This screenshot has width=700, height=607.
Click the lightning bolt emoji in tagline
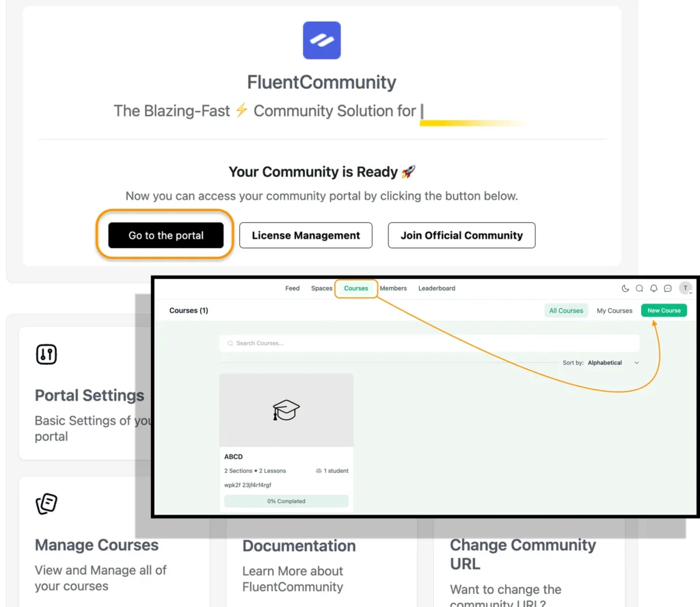(241, 110)
